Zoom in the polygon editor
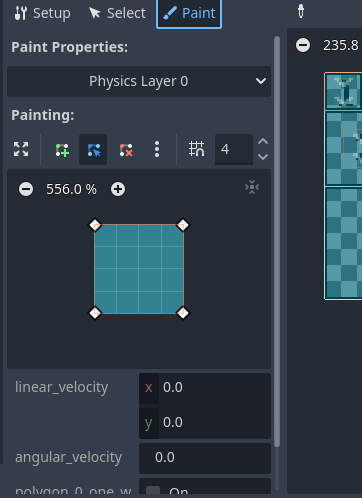This screenshot has height=498, width=362. 118,189
